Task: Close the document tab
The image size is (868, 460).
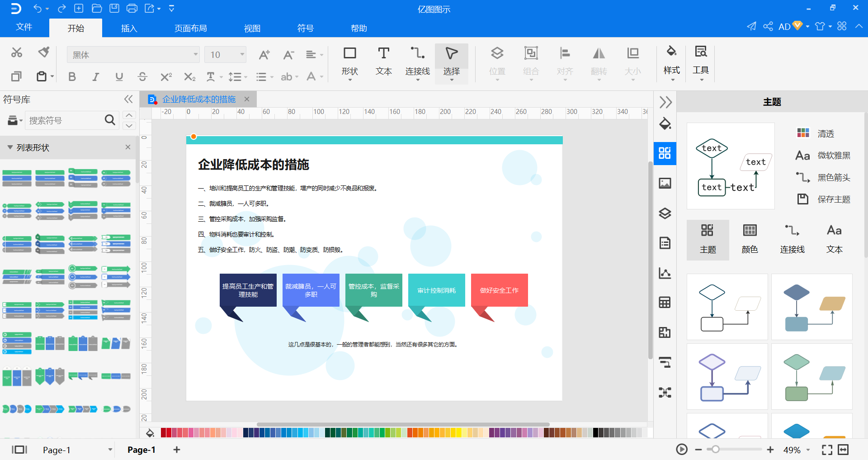Action: [247, 99]
